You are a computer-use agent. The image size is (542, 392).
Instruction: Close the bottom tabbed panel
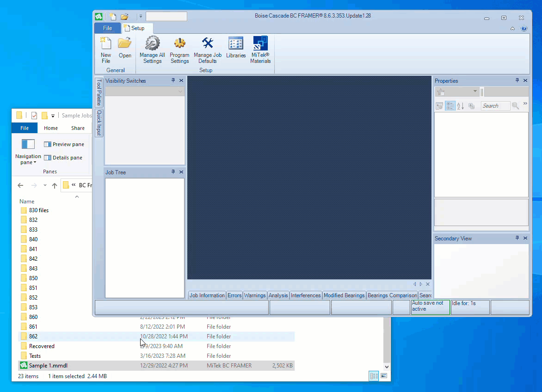point(428,284)
